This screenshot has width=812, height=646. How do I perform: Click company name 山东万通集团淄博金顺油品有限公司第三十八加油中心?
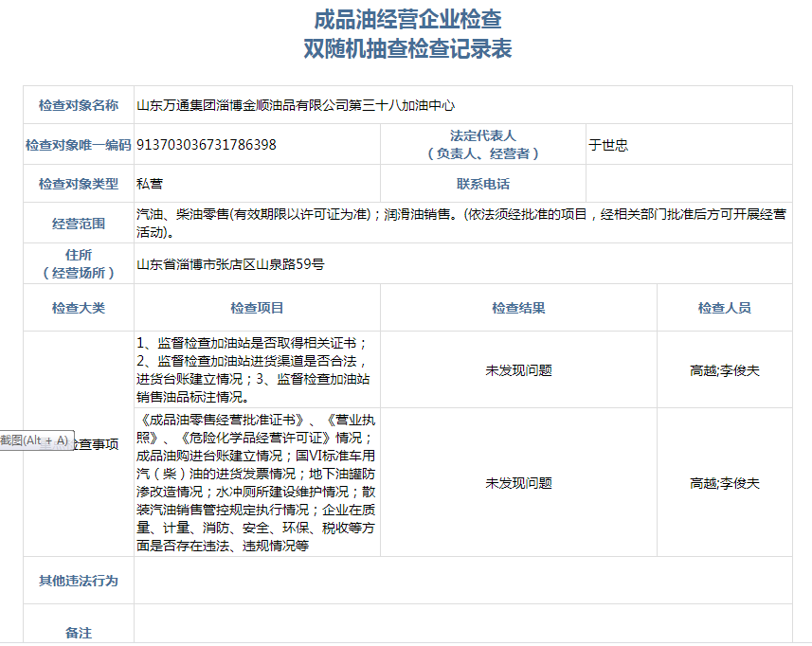[x=296, y=105]
